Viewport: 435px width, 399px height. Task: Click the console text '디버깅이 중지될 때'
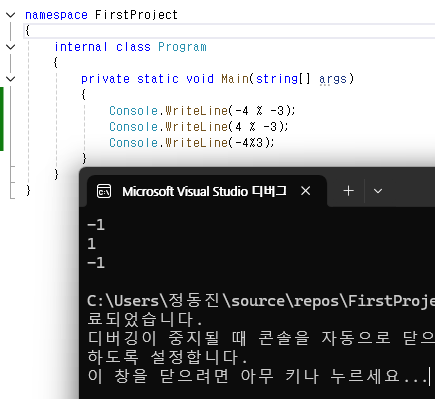coord(167,338)
